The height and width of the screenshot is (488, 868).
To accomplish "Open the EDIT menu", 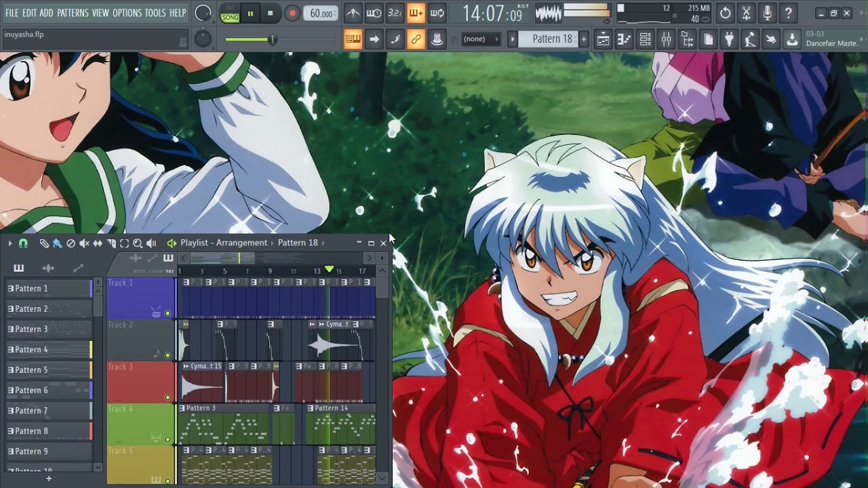I will [x=29, y=13].
